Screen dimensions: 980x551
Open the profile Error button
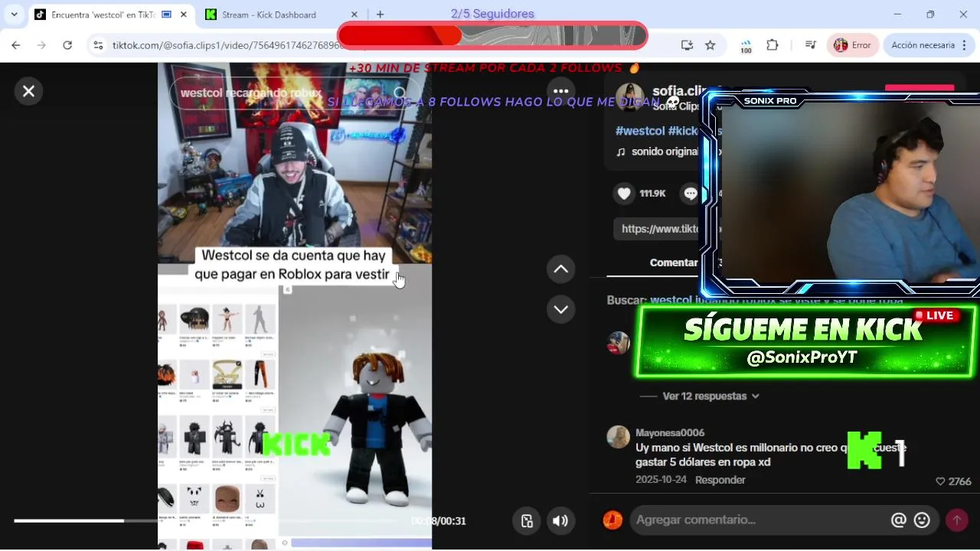click(852, 45)
